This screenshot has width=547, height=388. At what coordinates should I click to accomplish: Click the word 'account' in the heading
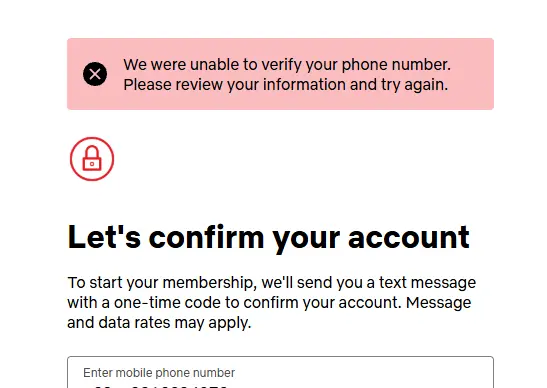(409, 237)
